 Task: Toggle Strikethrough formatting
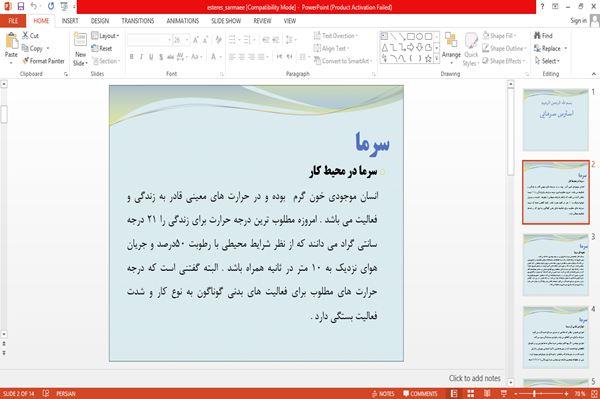(x=170, y=57)
